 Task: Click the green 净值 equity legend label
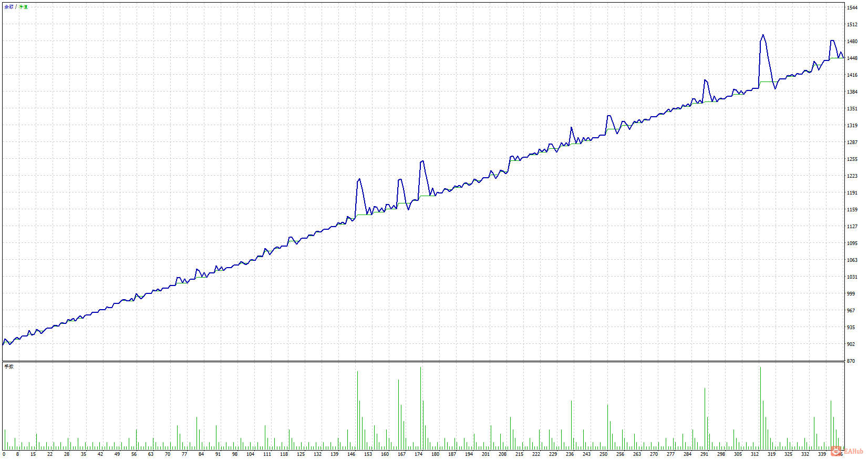click(24, 7)
